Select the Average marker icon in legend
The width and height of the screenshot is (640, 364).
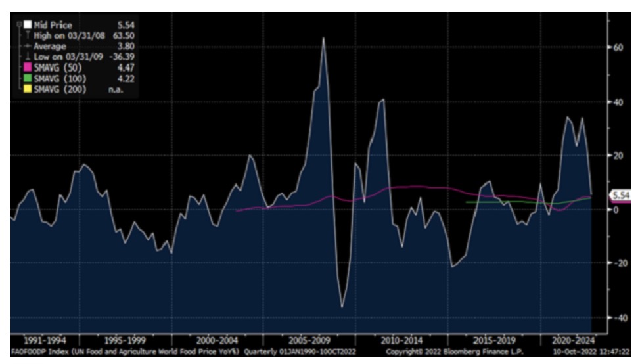pyautogui.click(x=28, y=46)
